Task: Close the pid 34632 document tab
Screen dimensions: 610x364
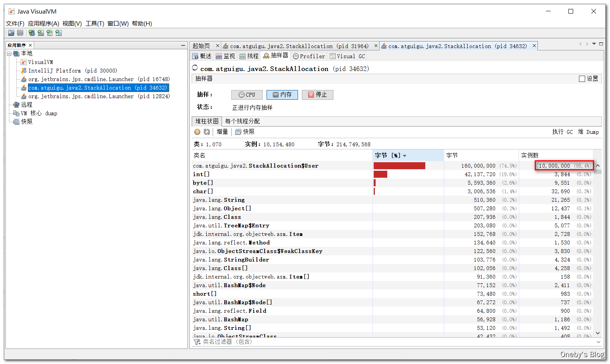Action: coord(534,46)
